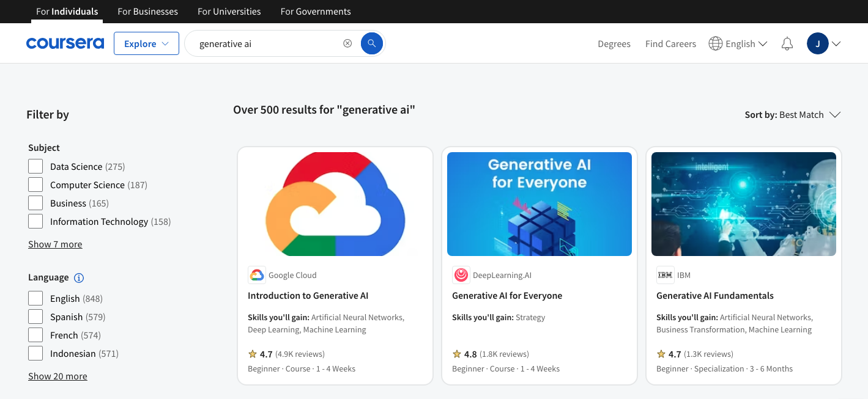Open the Find Careers link
This screenshot has height=399, width=868.
point(670,44)
